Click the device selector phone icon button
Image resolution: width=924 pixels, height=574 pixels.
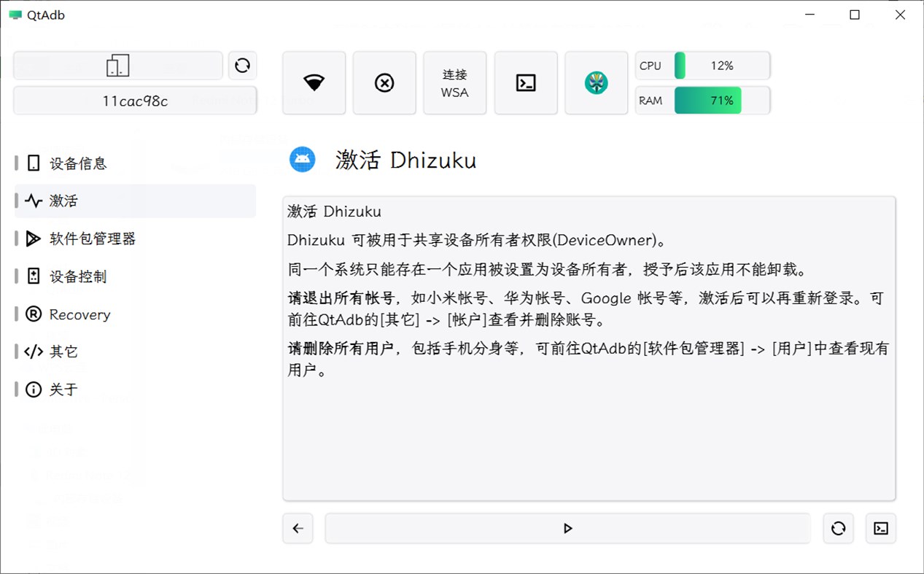coord(118,66)
